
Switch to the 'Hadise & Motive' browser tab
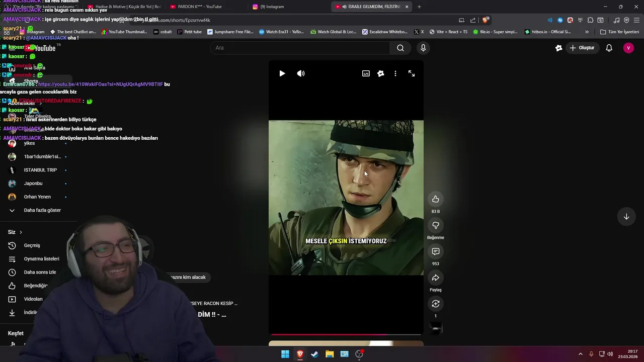(124, 7)
